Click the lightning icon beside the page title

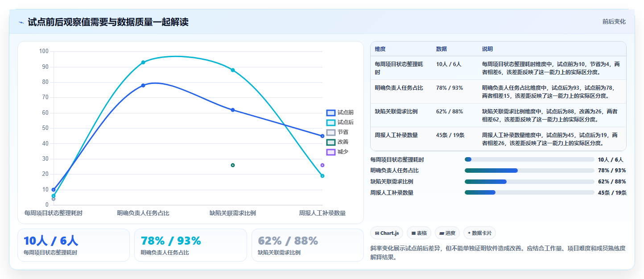pos(21,22)
